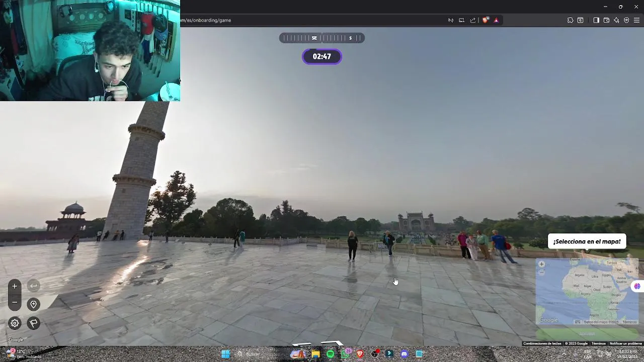Click the browser address bar URL
Image resolution: width=644 pixels, height=362 pixels.
click(x=206, y=20)
